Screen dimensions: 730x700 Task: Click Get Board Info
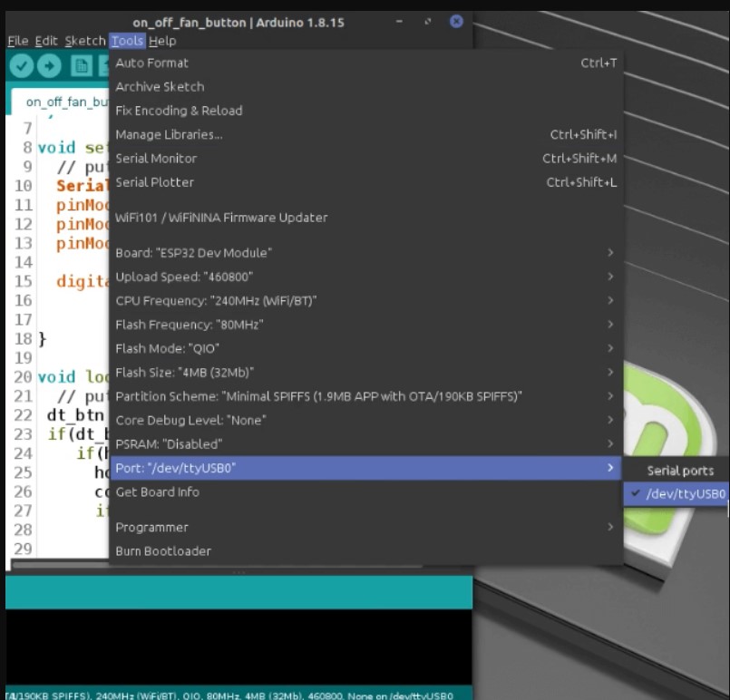[366, 492]
